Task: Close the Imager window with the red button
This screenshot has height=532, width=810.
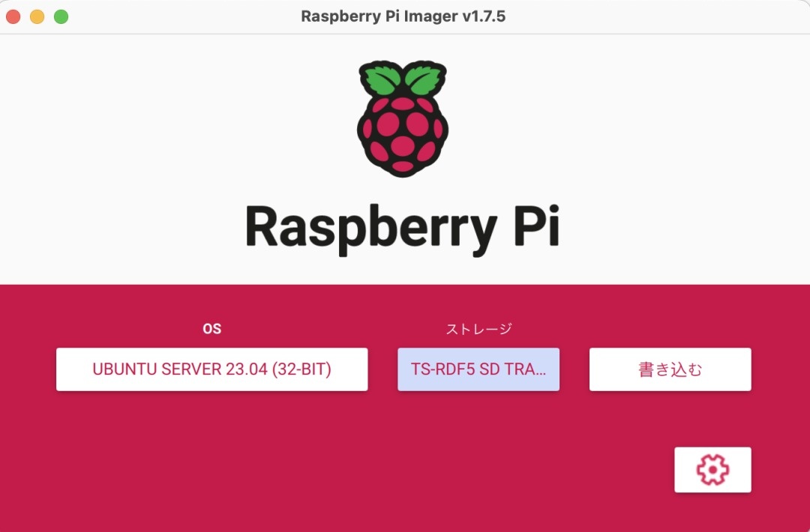Action: (x=13, y=16)
